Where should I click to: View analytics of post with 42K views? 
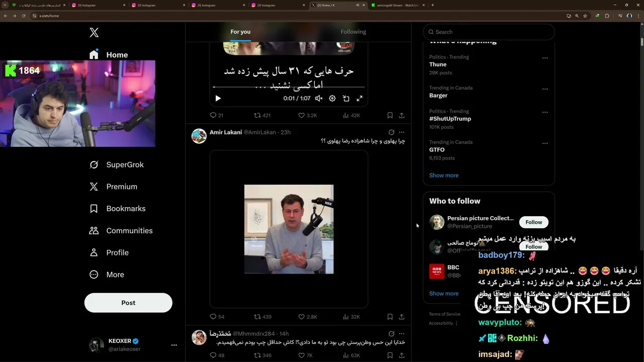pos(351,115)
